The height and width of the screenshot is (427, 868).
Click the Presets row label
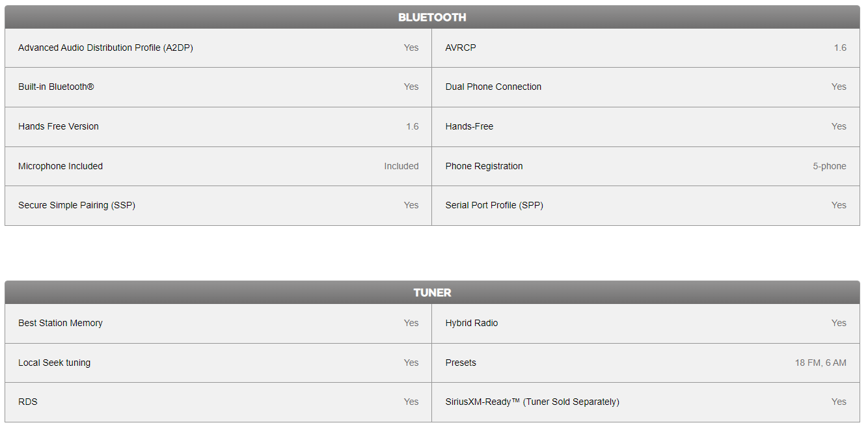(461, 363)
